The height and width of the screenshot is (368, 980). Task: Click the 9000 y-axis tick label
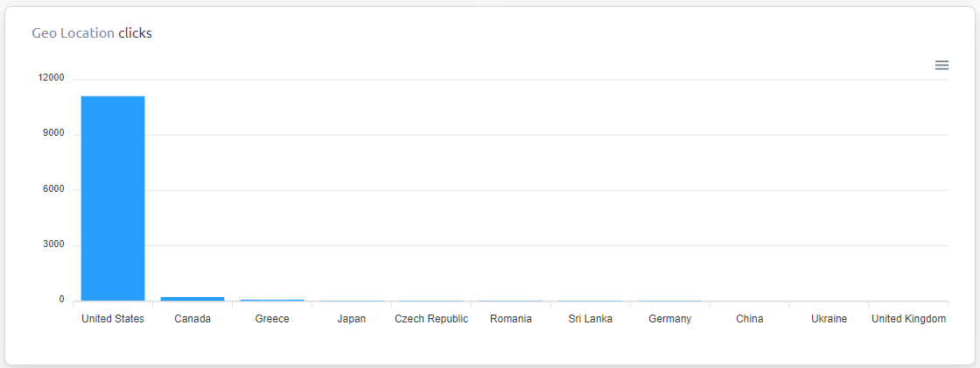pos(54,133)
